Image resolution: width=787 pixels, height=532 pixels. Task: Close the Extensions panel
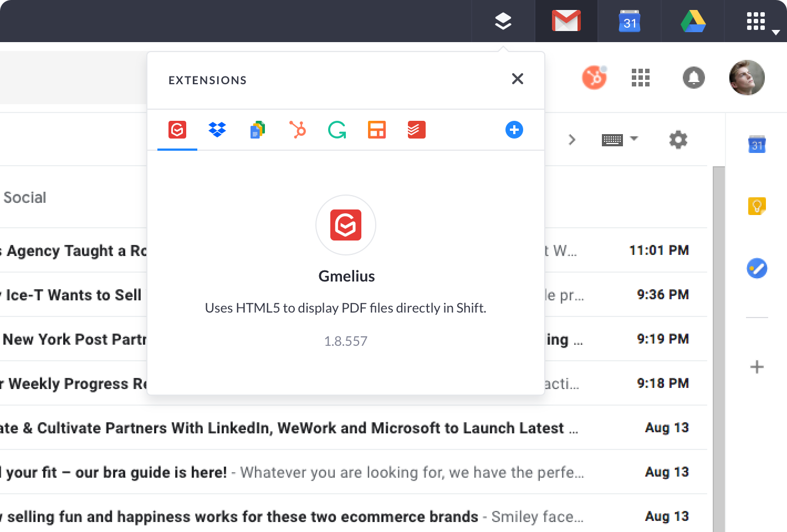coord(517,79)
